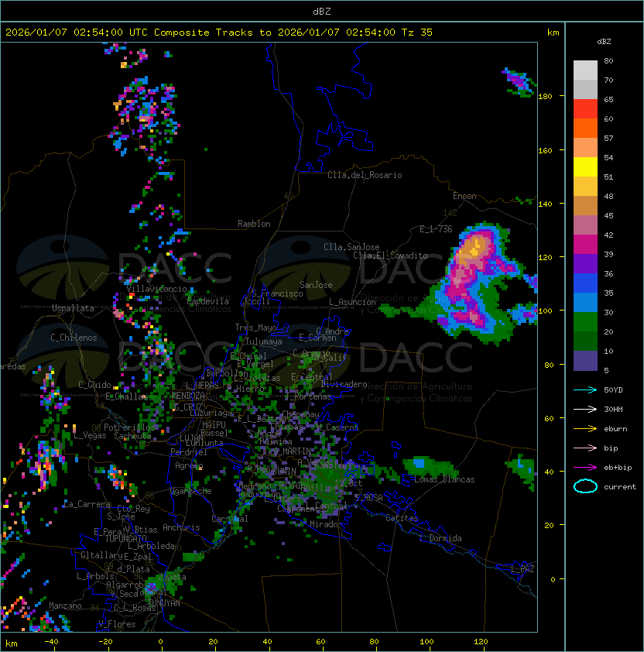Click the 'E_1-736' map label
644x652 pixels.
(x=436, y=229)
